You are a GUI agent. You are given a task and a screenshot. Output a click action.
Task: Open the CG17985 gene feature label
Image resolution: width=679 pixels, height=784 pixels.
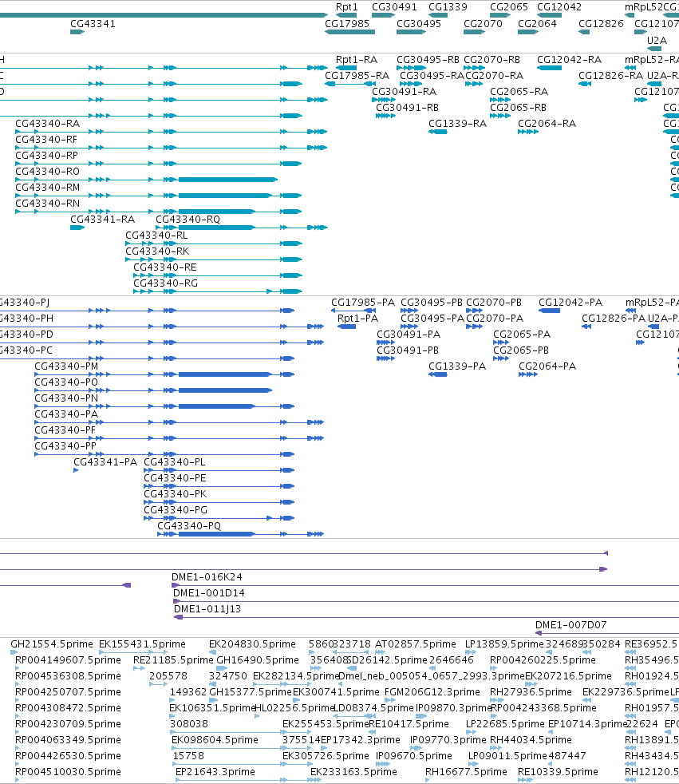(347, 23)
